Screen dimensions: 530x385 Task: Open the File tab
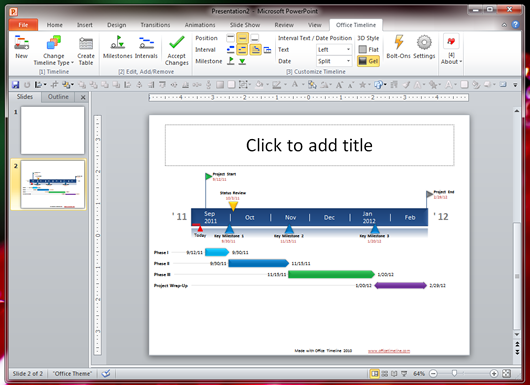tap(23, 25)
